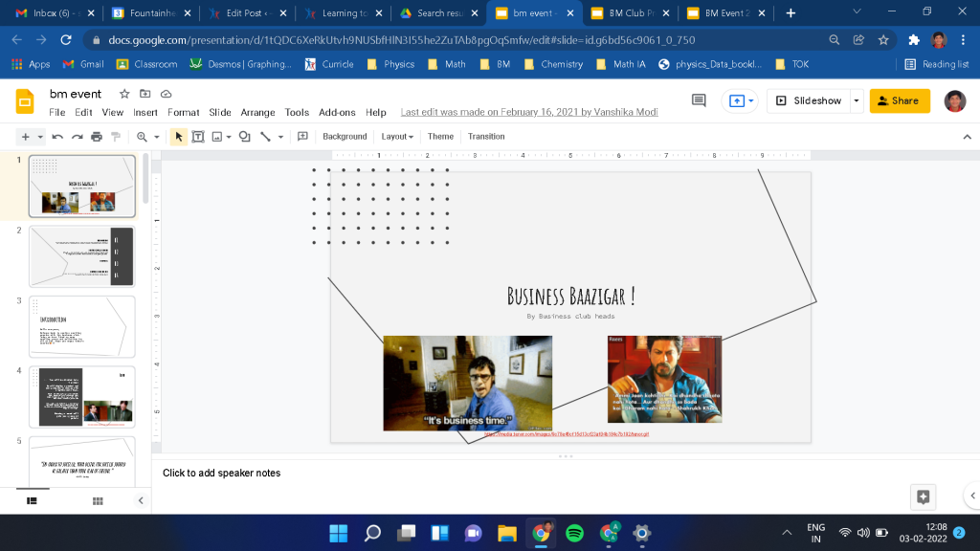Star the bm event presentation
980x551 pixels.
[x=124, y=94]
